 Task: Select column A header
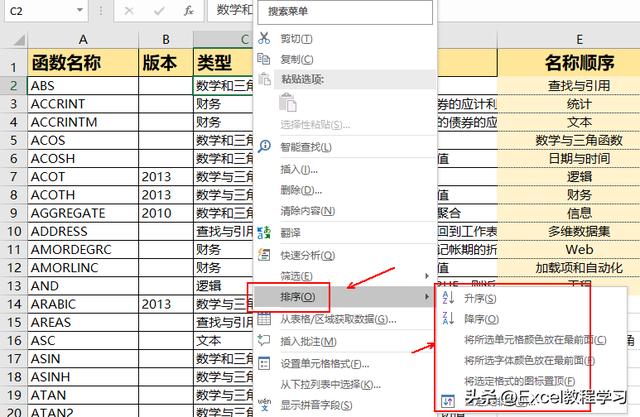click(x=83, y=40)
